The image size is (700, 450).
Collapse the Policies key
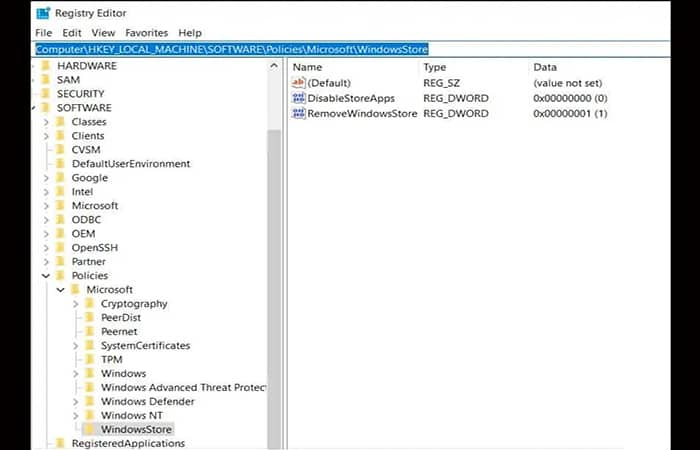click(x=46, y=276)
